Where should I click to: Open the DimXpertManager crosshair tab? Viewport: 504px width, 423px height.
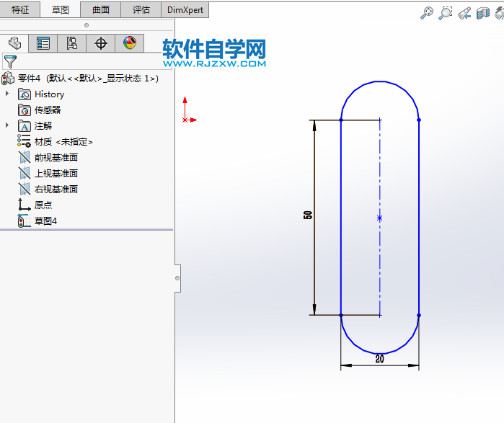[101, 43]
